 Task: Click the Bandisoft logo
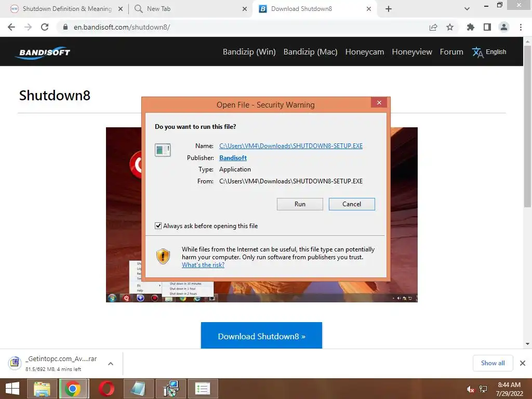(x=43, y=52)
